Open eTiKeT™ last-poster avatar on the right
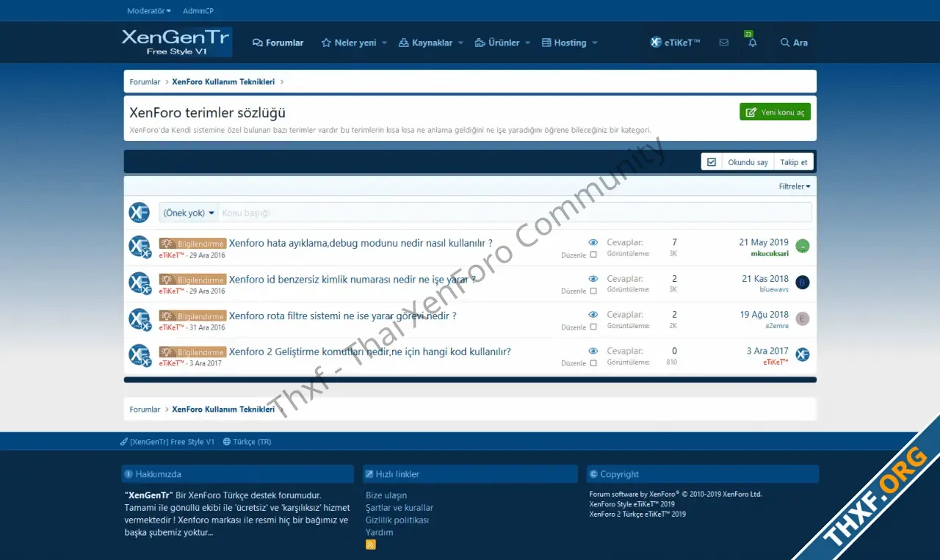 (x=803, y=354)
